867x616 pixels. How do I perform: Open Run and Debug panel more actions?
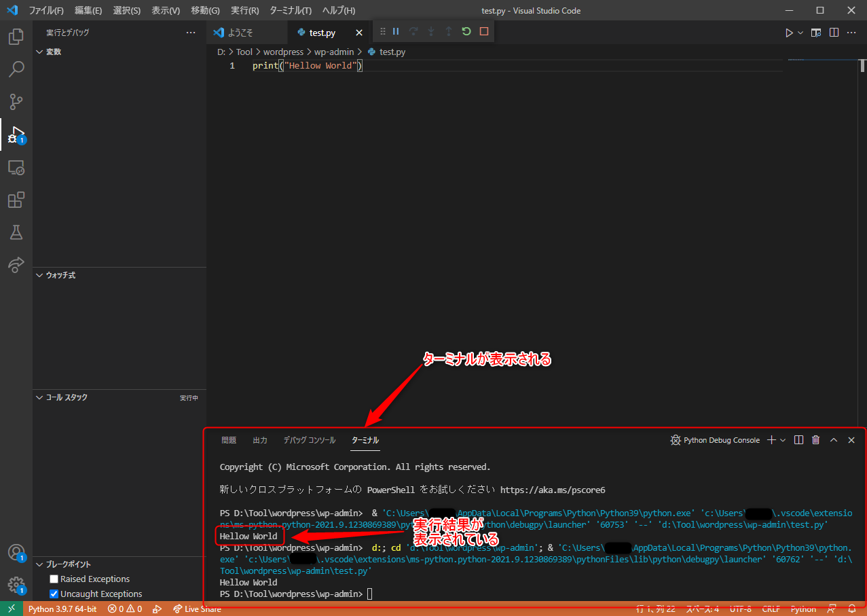tap(191, 33)
